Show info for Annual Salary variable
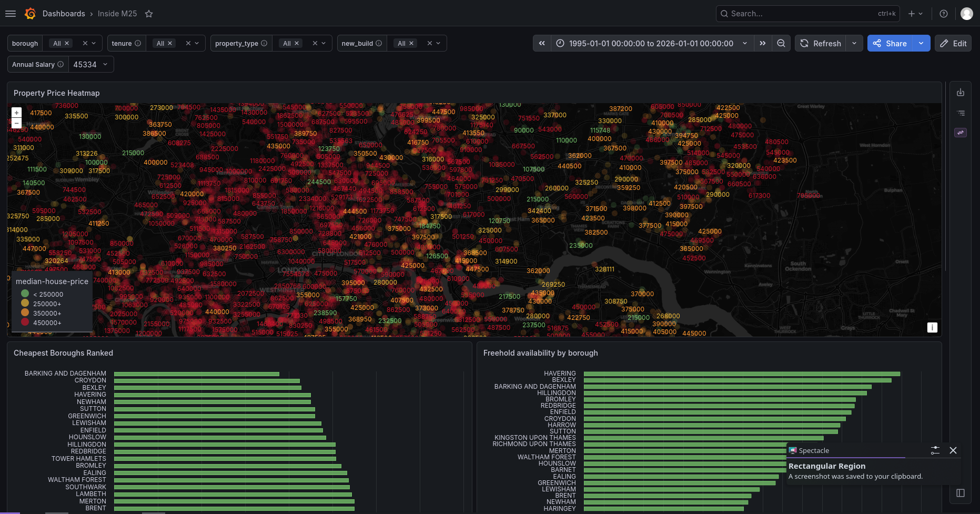The height and width of the screenshot is (514, 980). [x=60, y=64]
